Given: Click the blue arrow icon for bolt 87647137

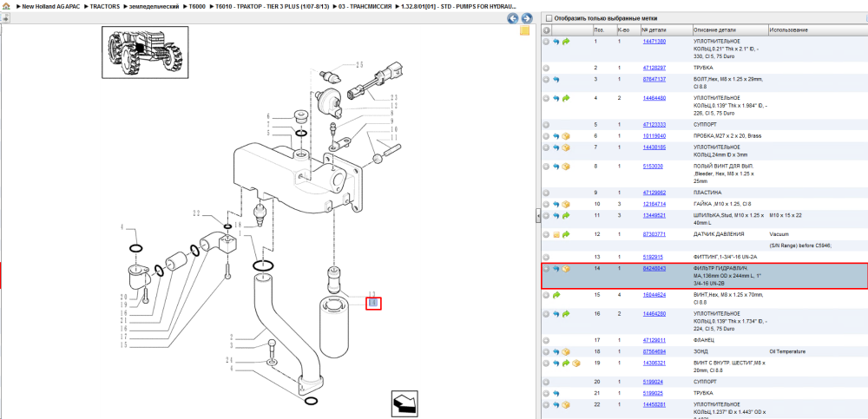Looking at the screenshot, I should [556, 80].
